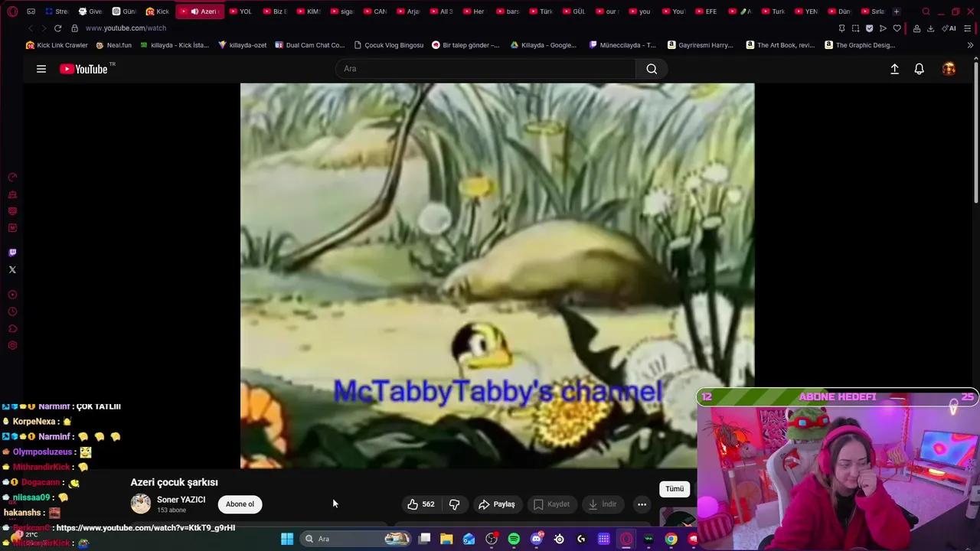The image size is (980, 551).
Task: Subscribe with the Abone ol button
Action: coord(240,504)
